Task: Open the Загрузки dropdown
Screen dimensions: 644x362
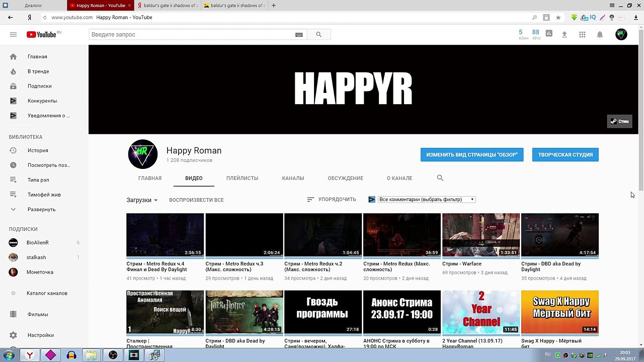Action: tap(142, 200)
